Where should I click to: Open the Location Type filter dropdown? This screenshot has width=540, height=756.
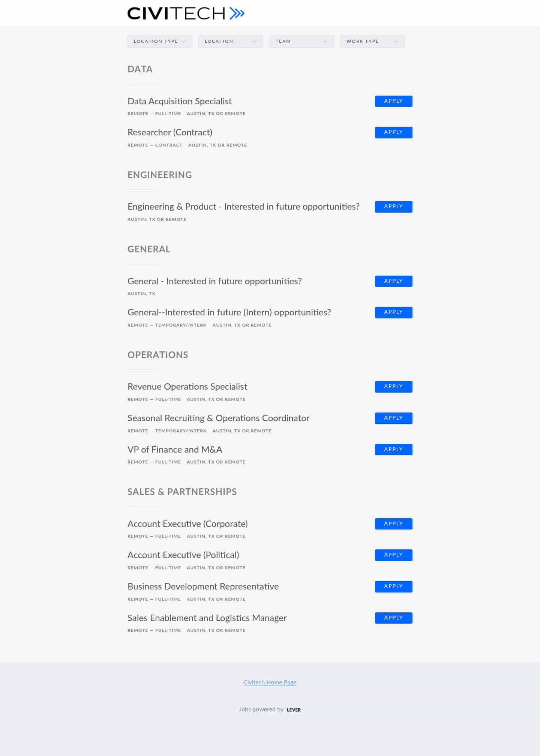160,41
